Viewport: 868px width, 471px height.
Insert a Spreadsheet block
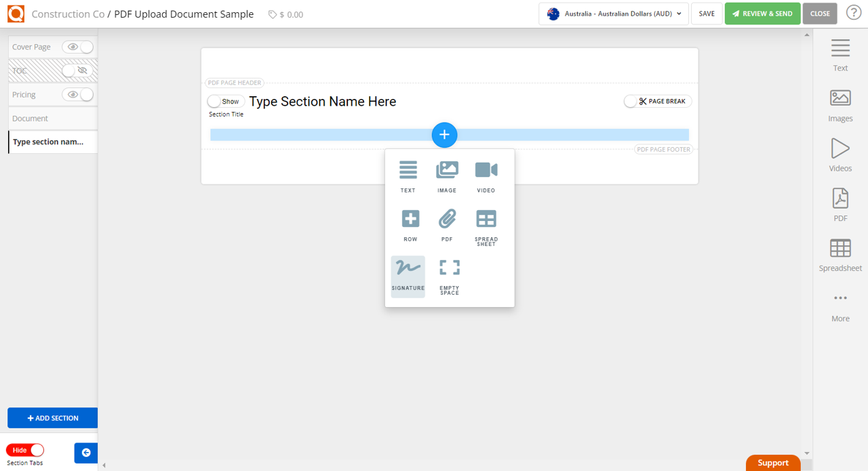(486, 224)
